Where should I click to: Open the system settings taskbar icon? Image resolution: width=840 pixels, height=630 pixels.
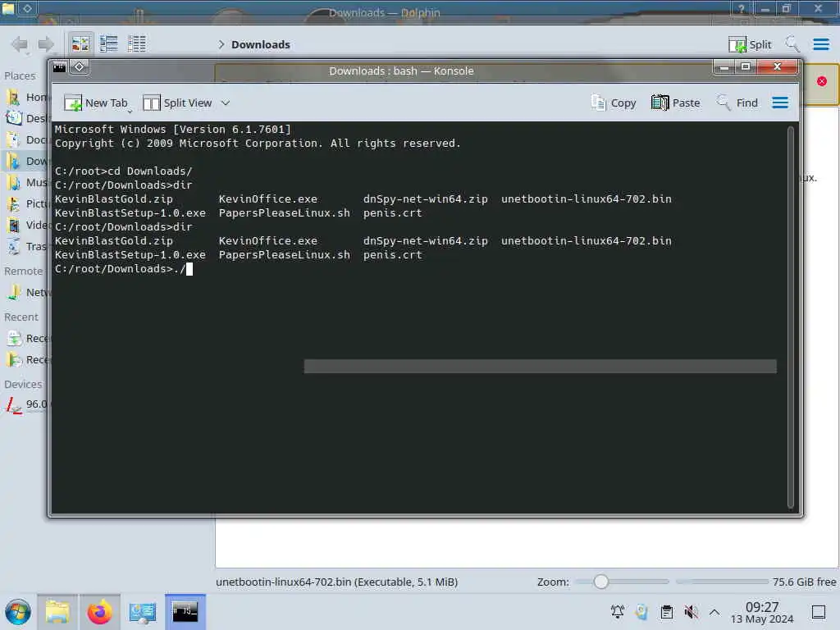click(143, 612)
